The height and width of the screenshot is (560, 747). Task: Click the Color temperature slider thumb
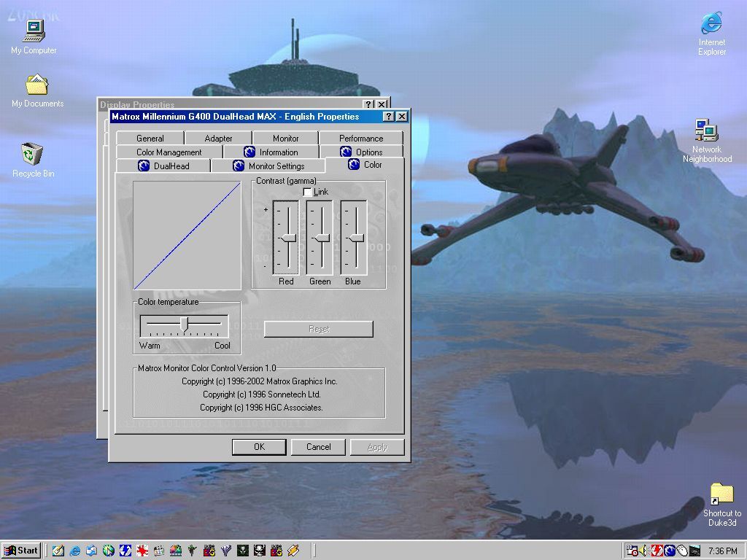185,323
